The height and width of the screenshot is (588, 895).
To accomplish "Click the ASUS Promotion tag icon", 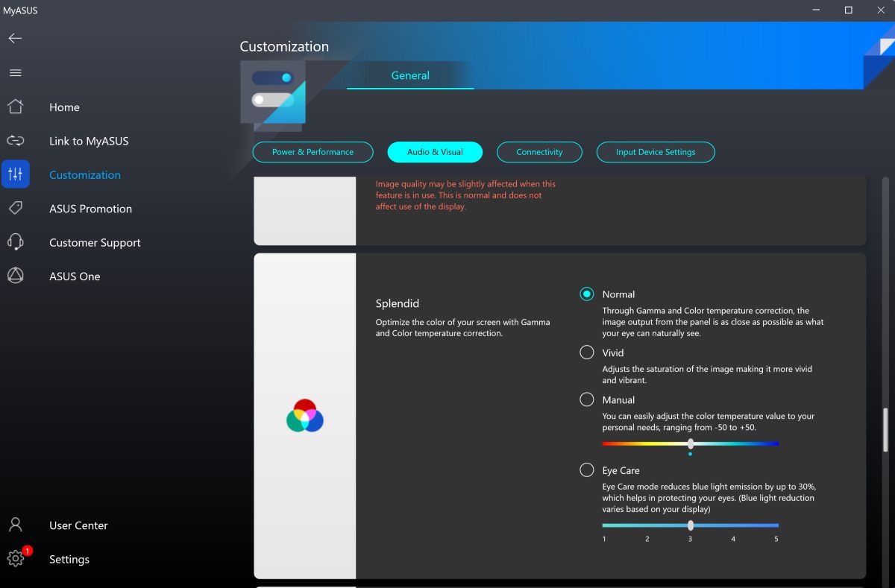I will coord(15,208).
